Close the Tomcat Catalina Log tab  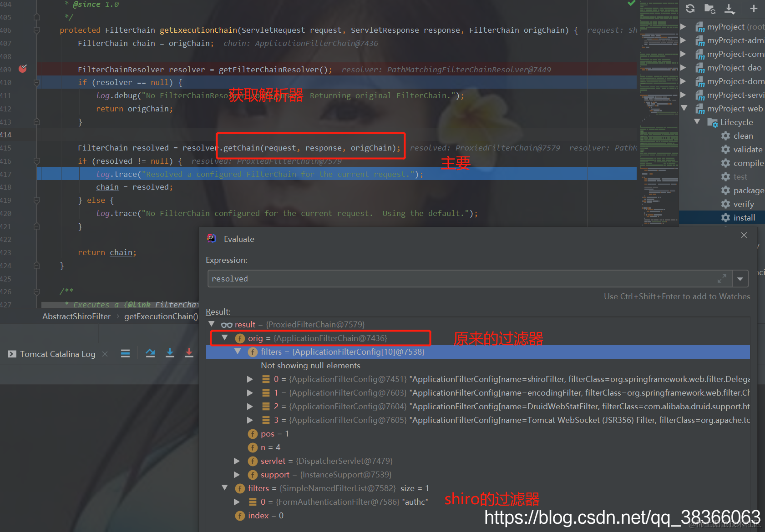click(x=105, y=354)
